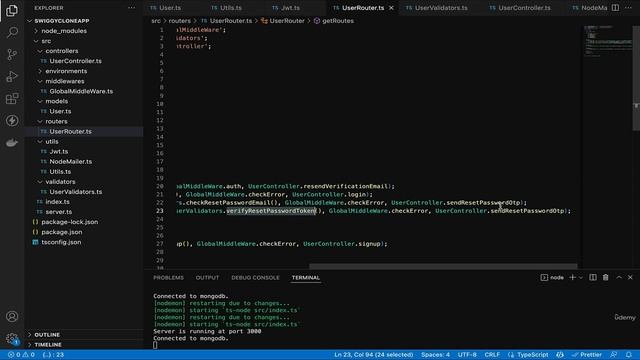Click the code minimap preview
The width and height of the screenshot is (640, 360).
click(608, 41)
